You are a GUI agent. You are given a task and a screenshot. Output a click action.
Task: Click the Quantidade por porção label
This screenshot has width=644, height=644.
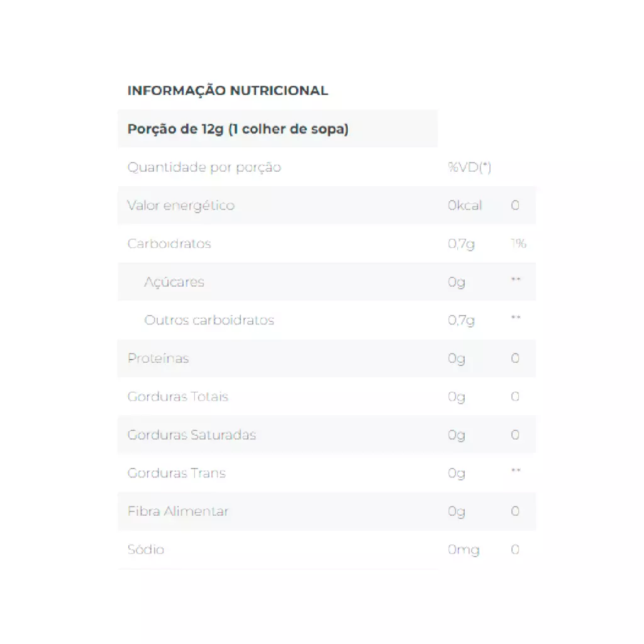(204, 167)
